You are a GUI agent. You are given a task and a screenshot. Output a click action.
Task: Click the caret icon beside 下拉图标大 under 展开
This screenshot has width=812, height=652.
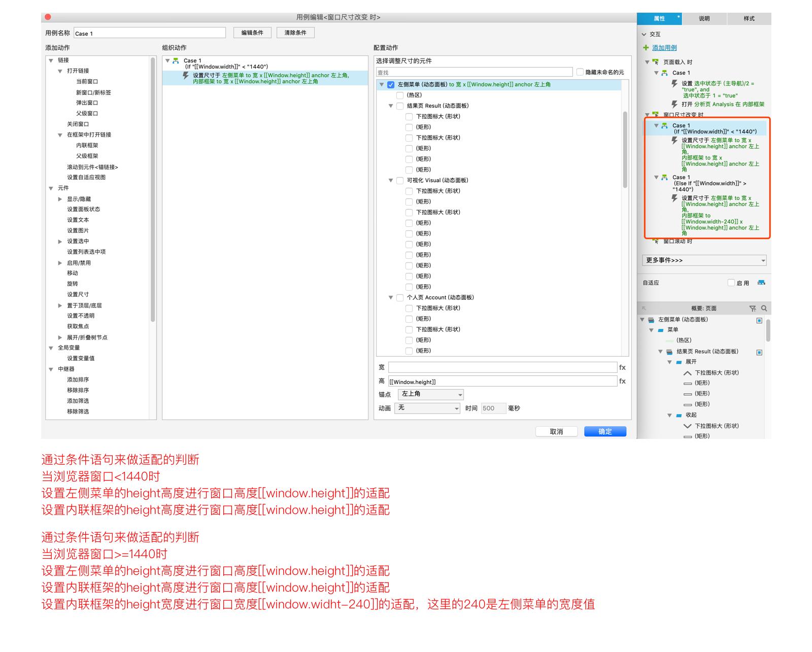(x=688, y=373)
